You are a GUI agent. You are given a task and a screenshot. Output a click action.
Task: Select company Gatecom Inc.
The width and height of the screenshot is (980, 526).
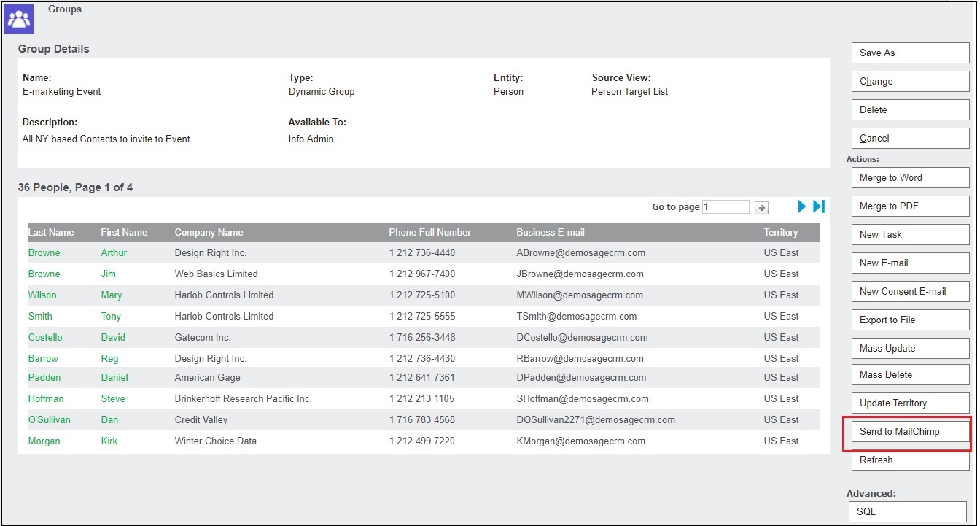pos(203,337)
